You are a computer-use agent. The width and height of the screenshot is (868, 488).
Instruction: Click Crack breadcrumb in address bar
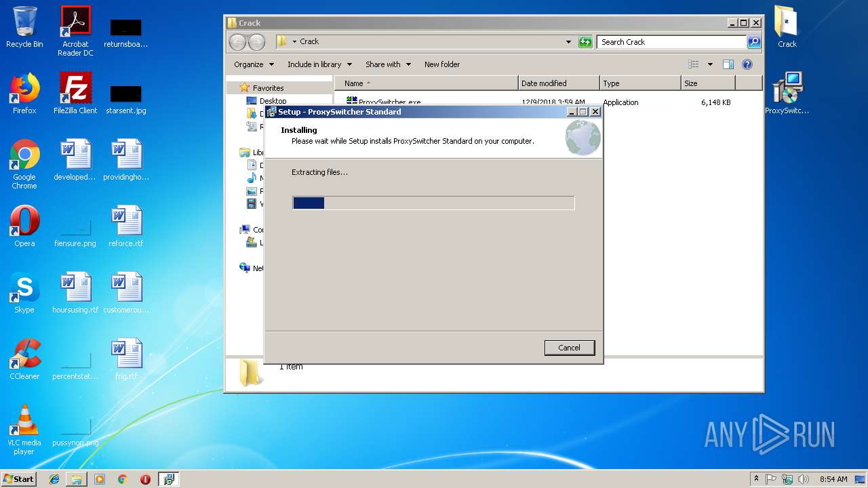point(309,42)
